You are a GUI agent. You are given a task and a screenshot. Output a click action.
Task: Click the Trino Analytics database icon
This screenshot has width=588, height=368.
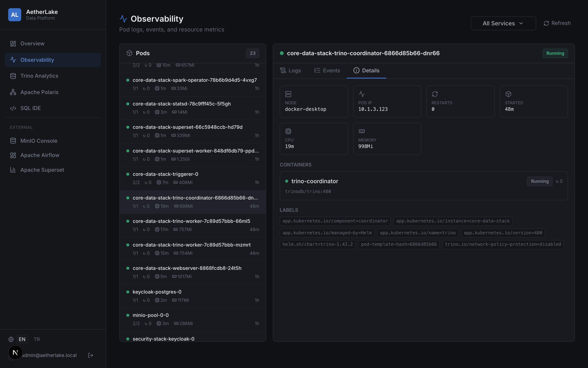click(13, 76)
